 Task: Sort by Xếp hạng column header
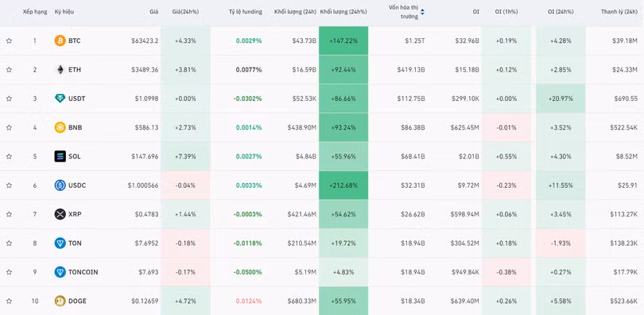pos(35,12)
